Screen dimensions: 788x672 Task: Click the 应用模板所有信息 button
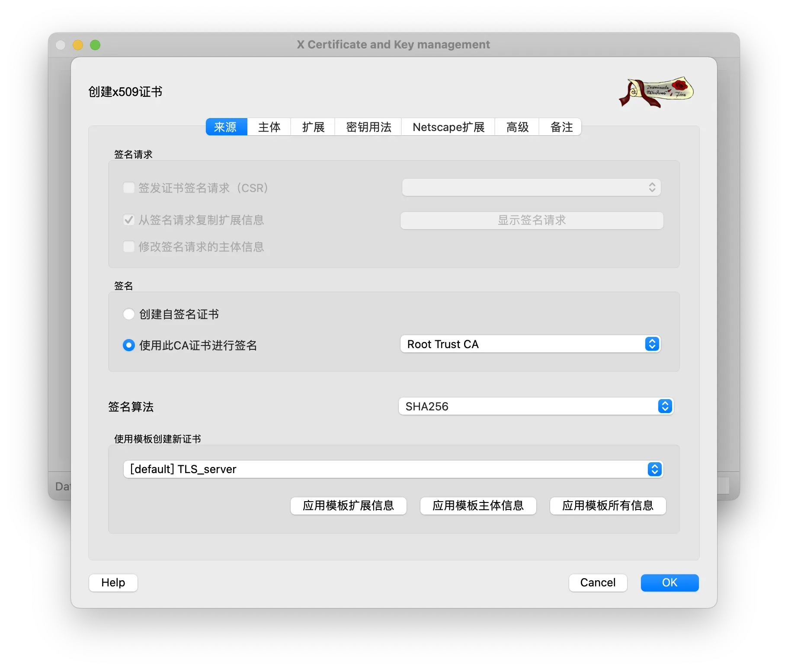coord(608,506)
